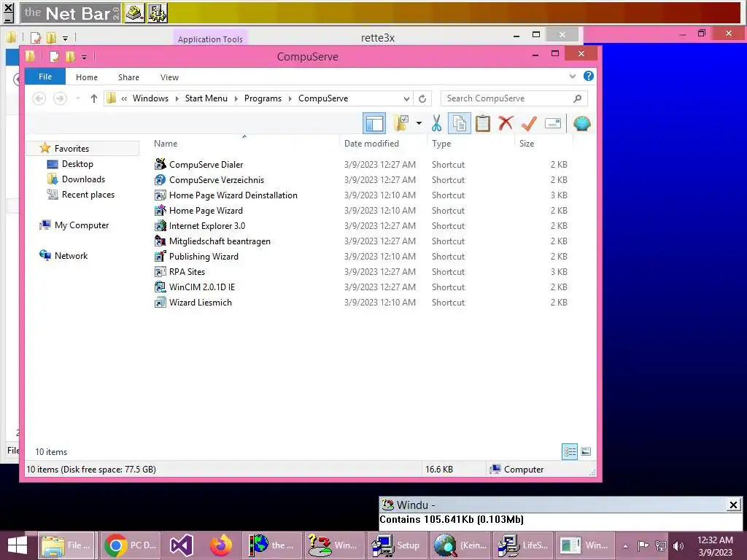Click the Search CompuServe field
The image size is (747, 560).
pyautogui.click(x=514, y=98)
